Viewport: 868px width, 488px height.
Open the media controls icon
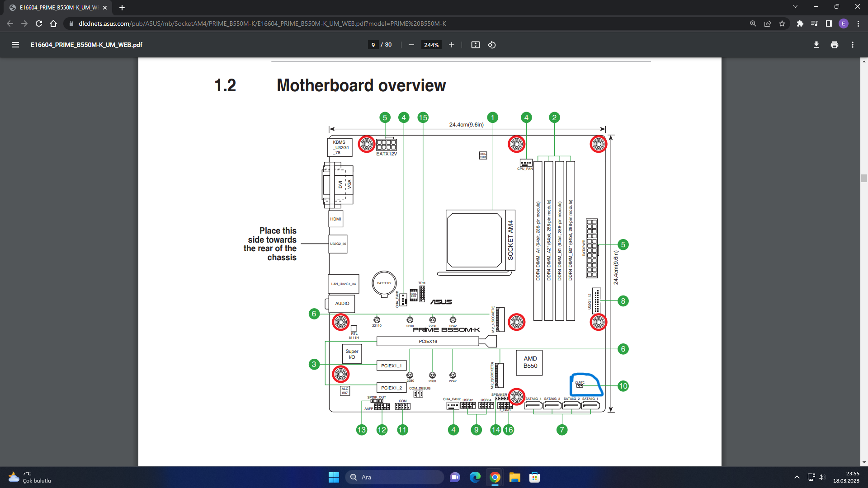[815, 23]
